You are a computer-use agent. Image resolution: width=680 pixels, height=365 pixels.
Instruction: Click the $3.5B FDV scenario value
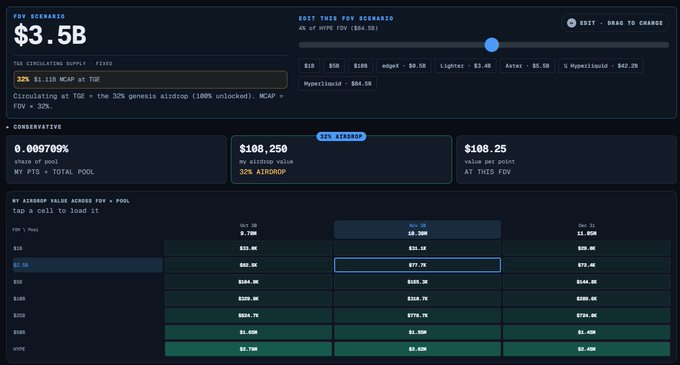click(50, 35)
